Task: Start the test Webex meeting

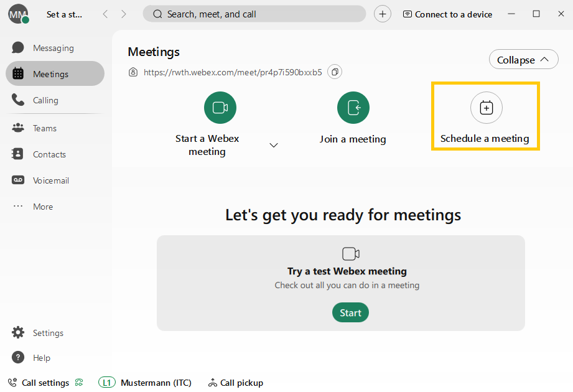Action: [x=350, y=313]
